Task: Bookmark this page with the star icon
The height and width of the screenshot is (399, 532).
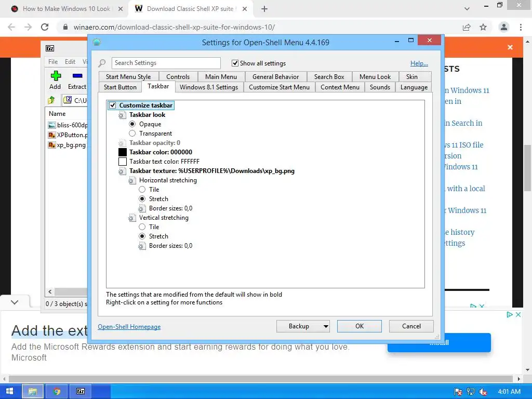Action: (483, 27)
